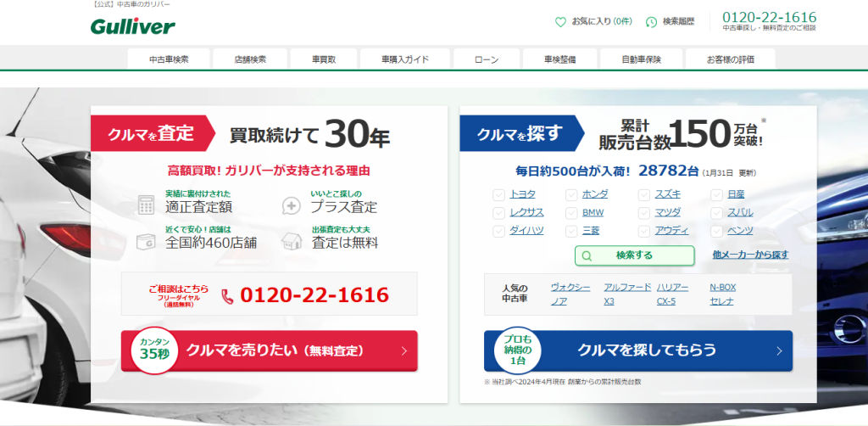Click the red 0120-22-1616 phone number

point(314,295)
